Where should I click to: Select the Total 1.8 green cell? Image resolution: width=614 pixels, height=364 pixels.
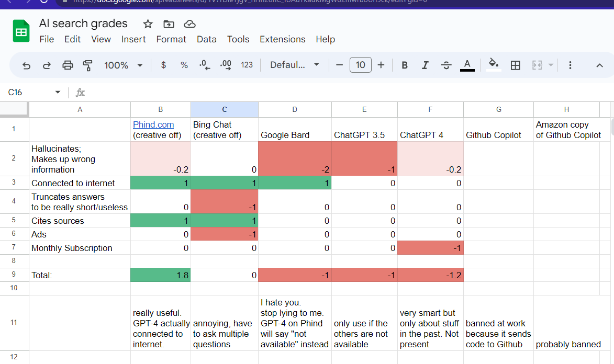coord(161,275)
